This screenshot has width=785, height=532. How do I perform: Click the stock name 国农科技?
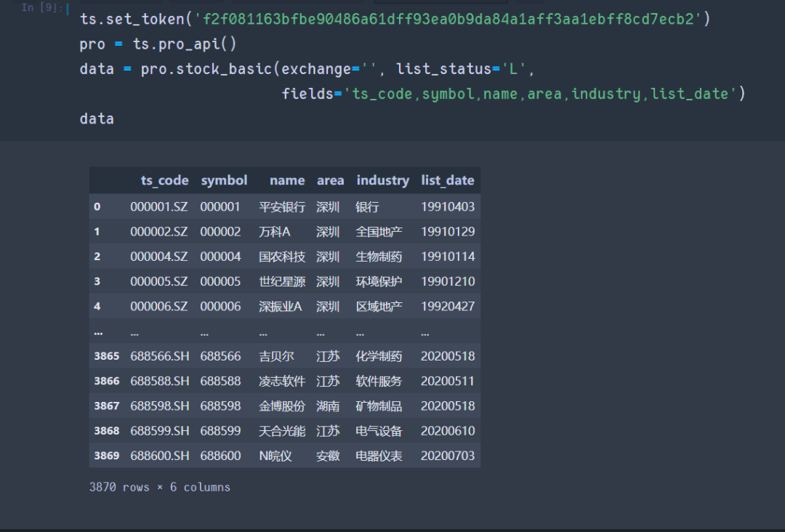click(282, 257)
